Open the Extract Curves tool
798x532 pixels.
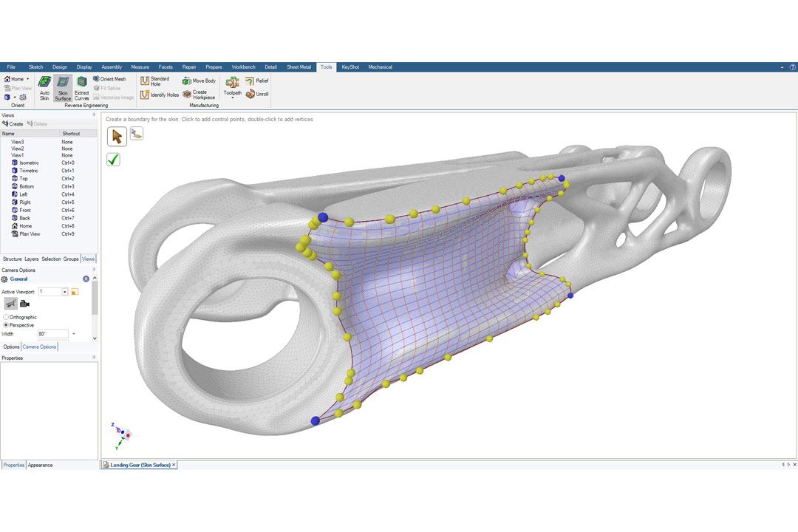(81, 86)
